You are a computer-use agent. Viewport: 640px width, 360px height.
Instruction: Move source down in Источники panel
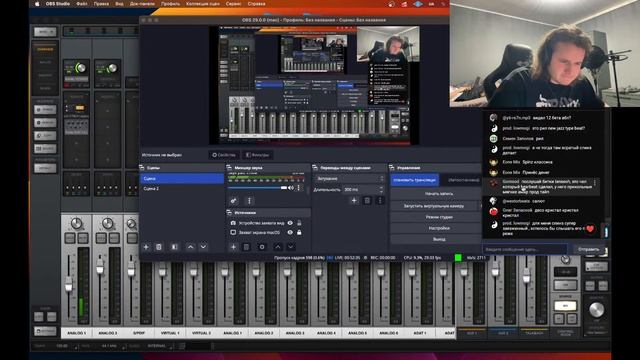(x=291, y=247)
